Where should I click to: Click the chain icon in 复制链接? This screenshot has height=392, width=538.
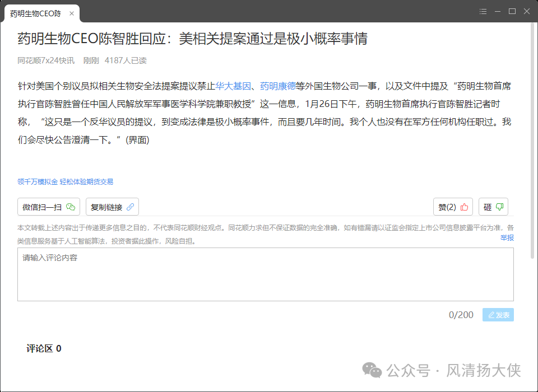tap(130, 207)
